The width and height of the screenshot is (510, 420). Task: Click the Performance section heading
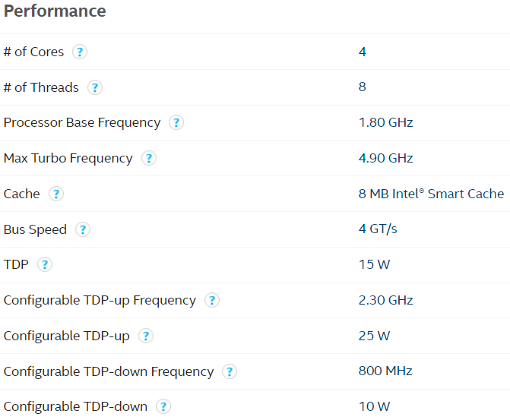pos(55,11)
